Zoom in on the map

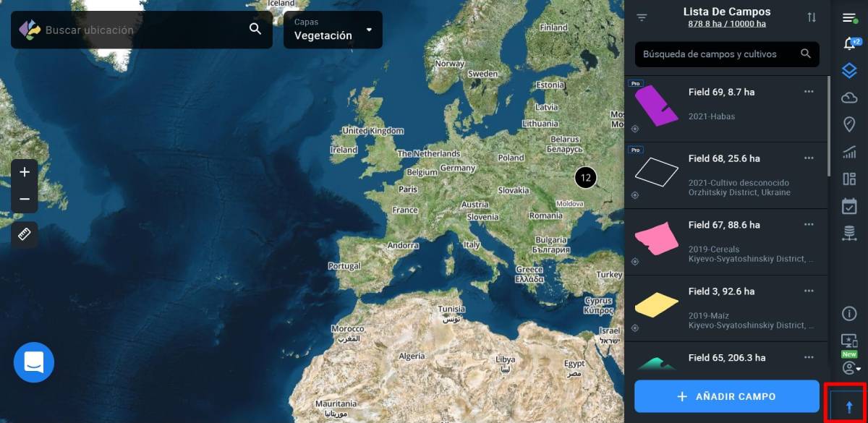point(25,172)
